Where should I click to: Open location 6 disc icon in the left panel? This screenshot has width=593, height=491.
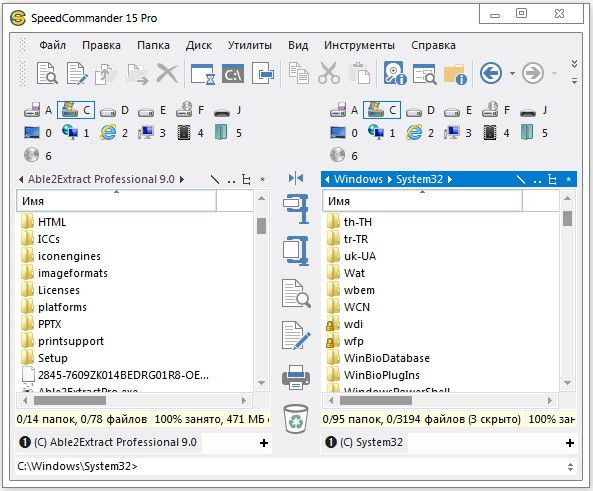[x=38, y=155]
